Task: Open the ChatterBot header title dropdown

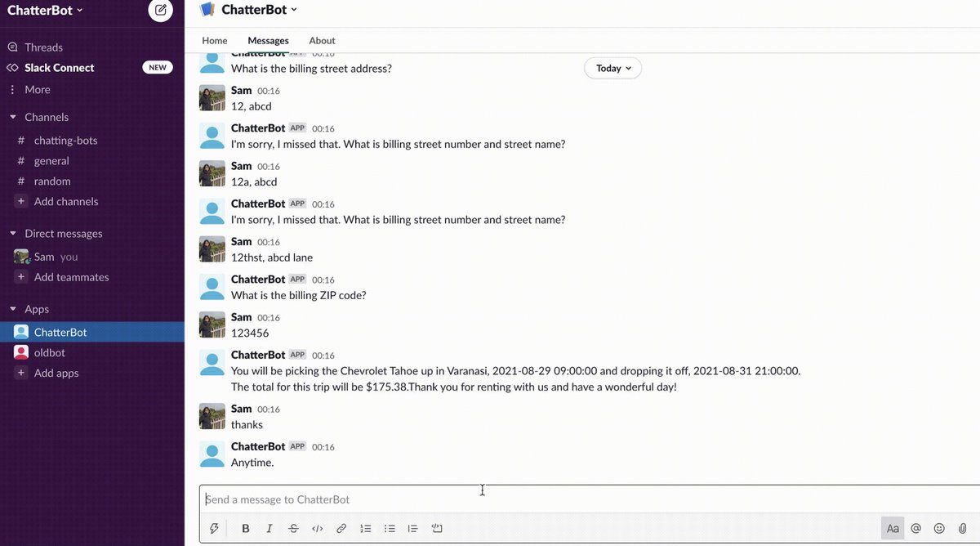Action: (261, 10)
